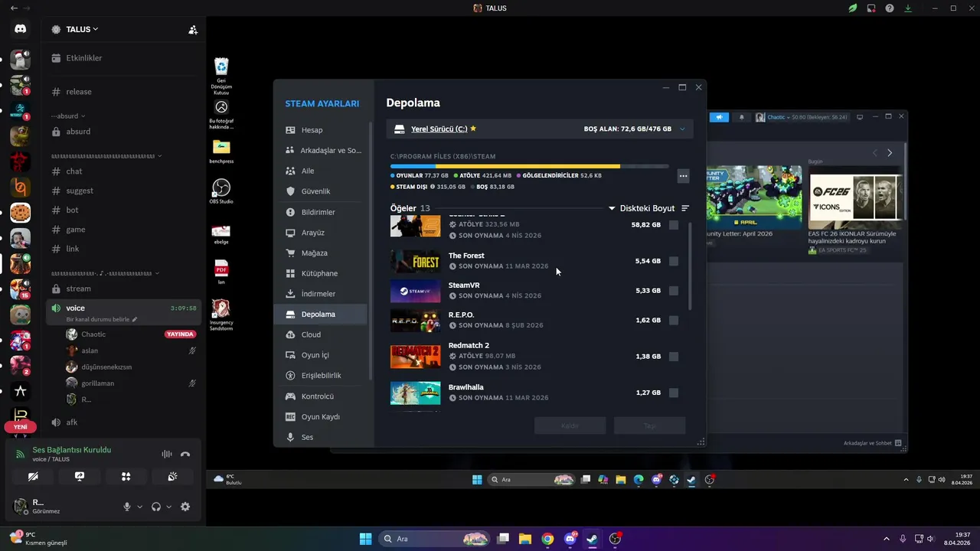Viewport: 980px width, 551px height.
Task: Select SteamVR checkbox
Action: point(674,291)
